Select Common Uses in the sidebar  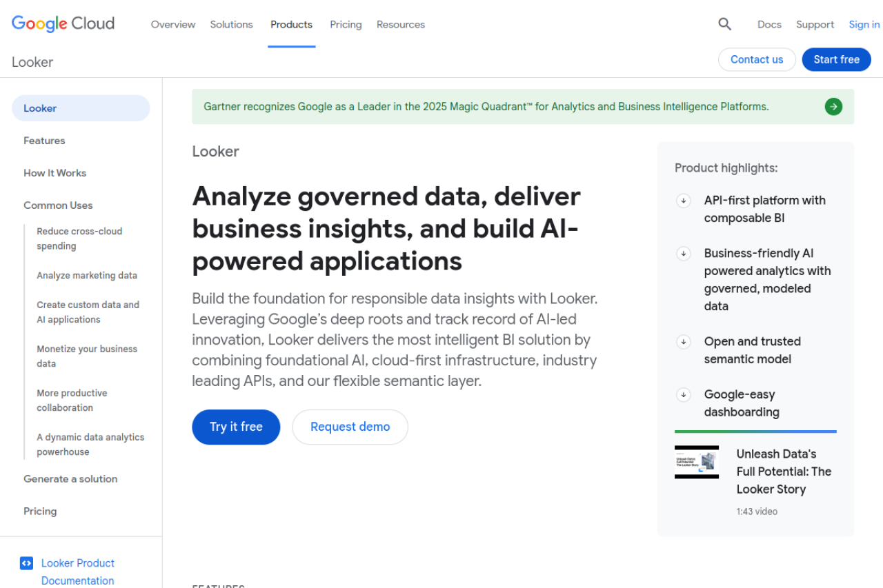58,205
